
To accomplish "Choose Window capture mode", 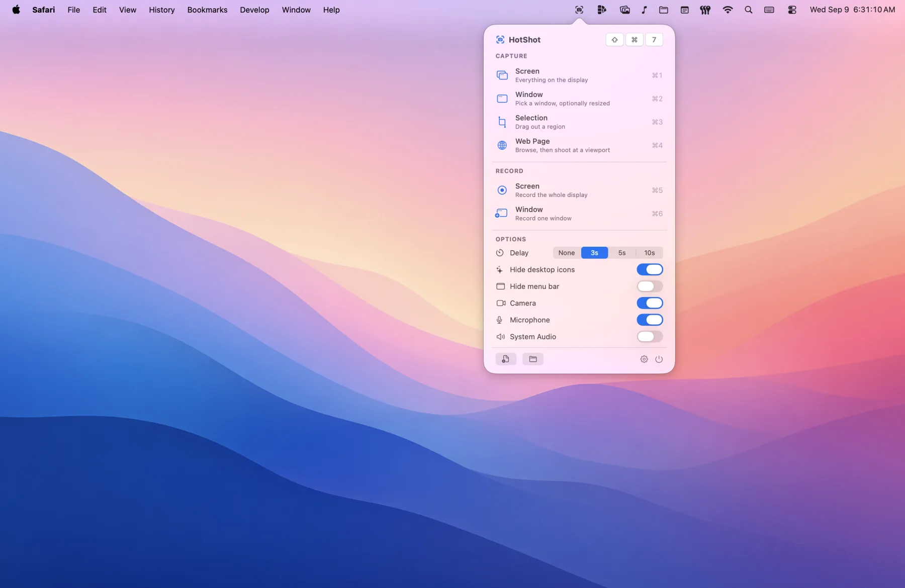I will click(579, 99).
